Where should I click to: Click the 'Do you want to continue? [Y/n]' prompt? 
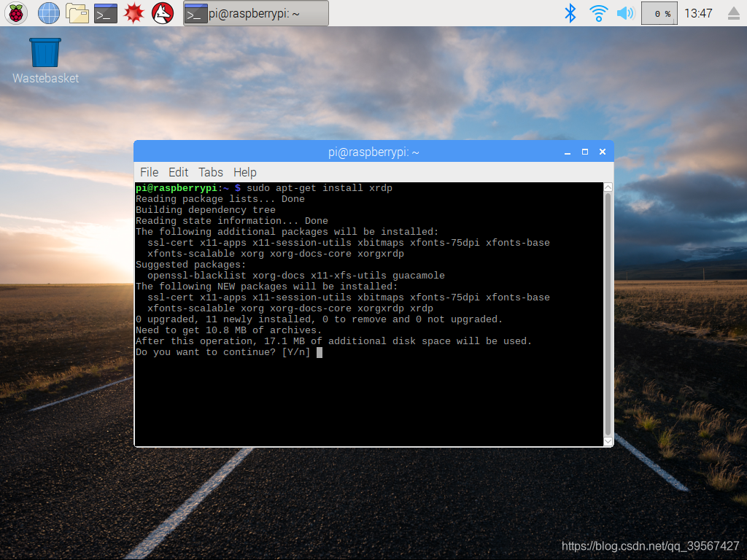pyautogui.click(x=223, y=352)
